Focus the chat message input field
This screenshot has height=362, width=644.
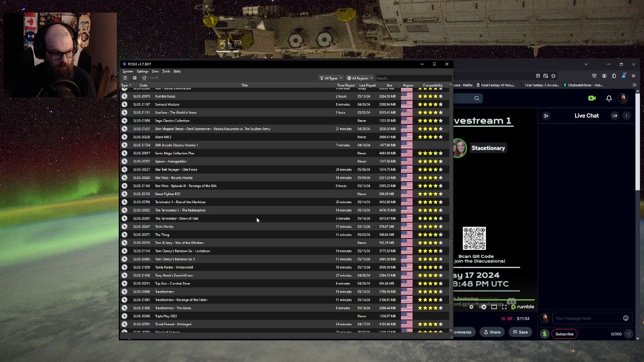click(x=587, y=318)
